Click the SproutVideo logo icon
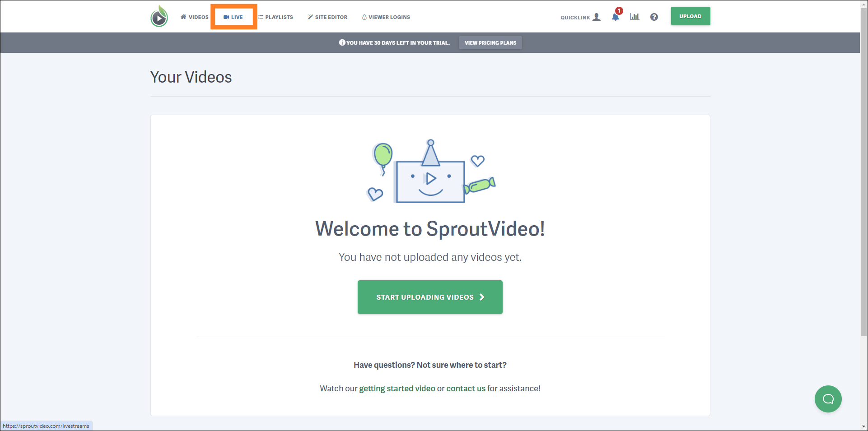Screen dimensions: 868x431 pyautogui.click(x=159, y=17)
